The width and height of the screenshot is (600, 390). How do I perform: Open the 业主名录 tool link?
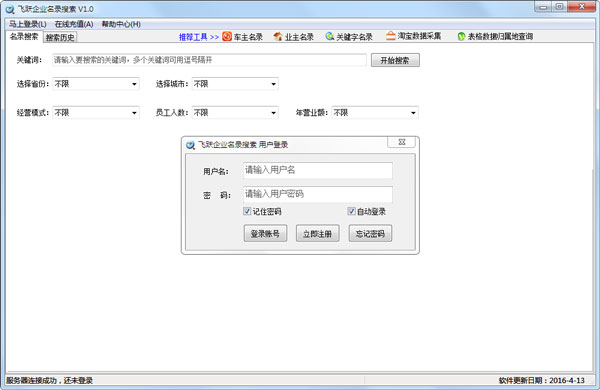coord(299,37)
